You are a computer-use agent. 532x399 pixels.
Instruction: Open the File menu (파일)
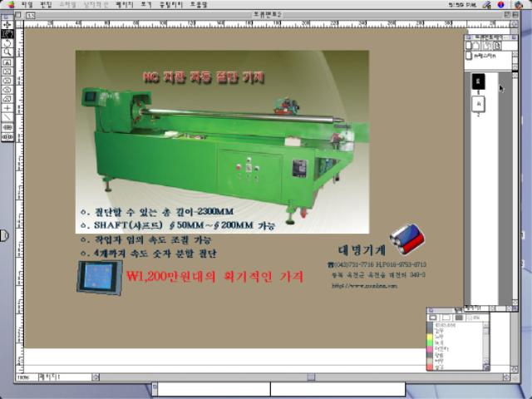point(27,4)
